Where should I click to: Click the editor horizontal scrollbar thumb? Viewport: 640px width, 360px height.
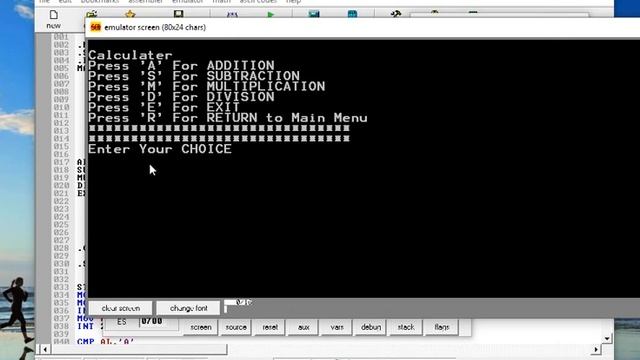coord(139,349)
